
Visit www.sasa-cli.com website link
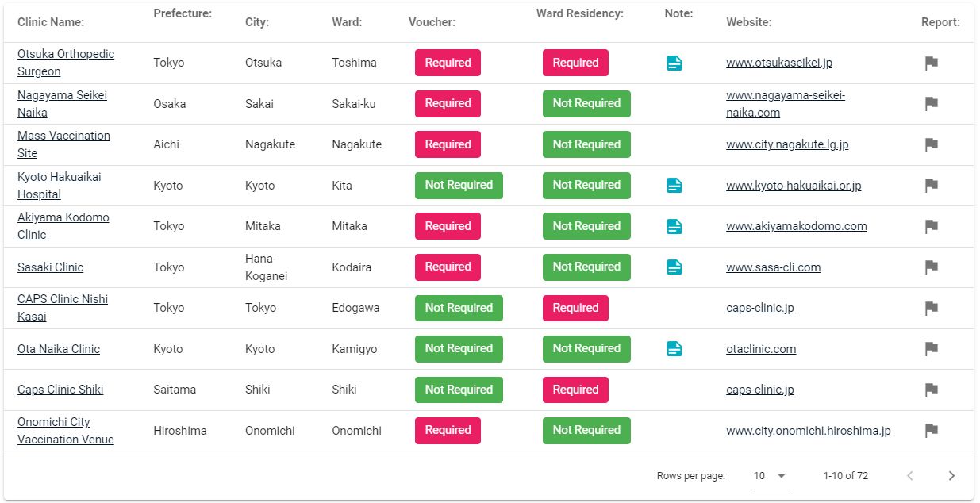pos(773,267)
